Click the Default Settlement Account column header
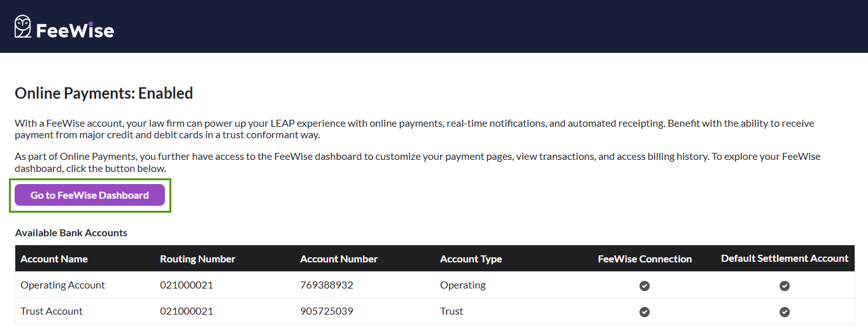 tap(785, 259)
